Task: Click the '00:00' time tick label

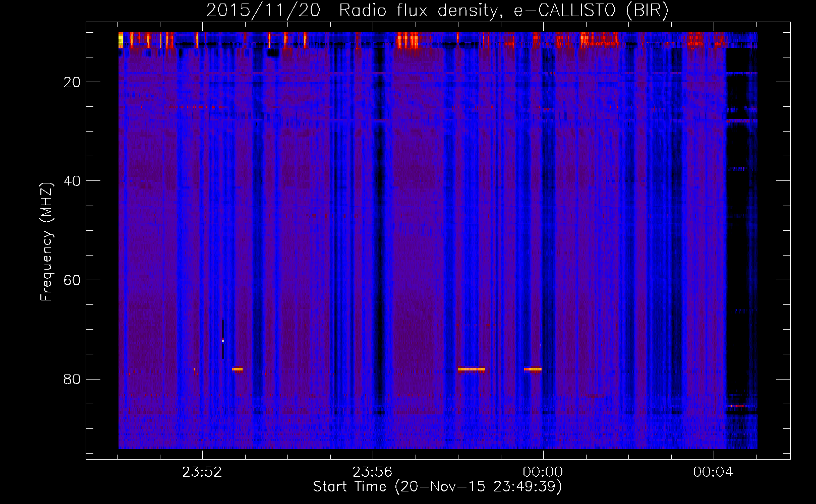Action: point(543,472)
